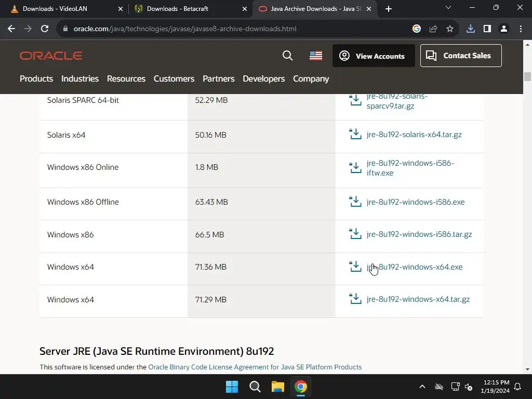Screen dimensions: 532x399
Task: Share this page icon
Action: pyautogui.click(x=433, y=29)
